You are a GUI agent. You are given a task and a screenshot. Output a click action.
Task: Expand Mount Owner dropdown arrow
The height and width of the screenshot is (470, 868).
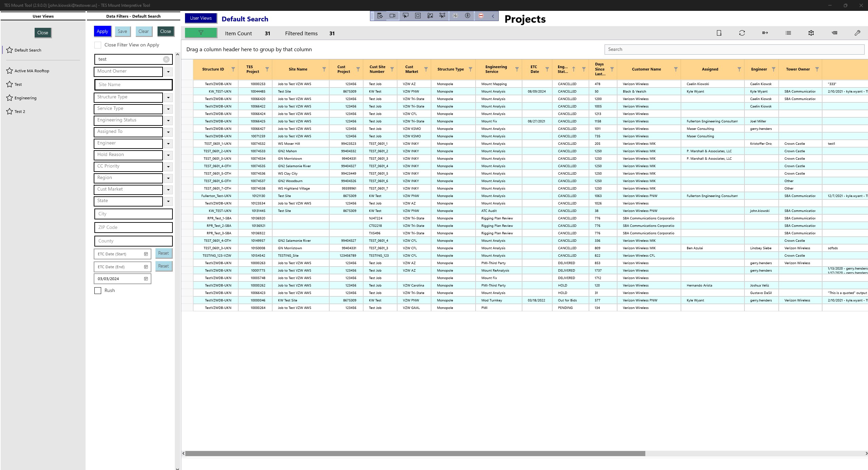click(x=168, y=72)
